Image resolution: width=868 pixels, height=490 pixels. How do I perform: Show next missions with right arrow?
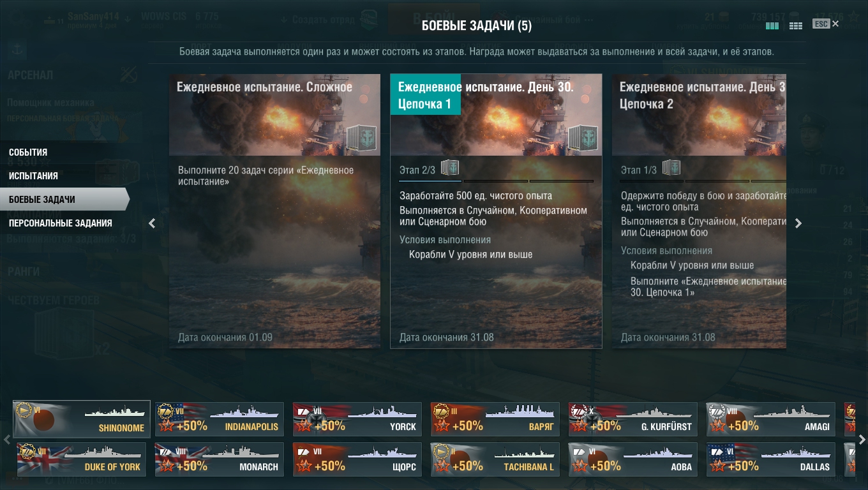point(798,223)
